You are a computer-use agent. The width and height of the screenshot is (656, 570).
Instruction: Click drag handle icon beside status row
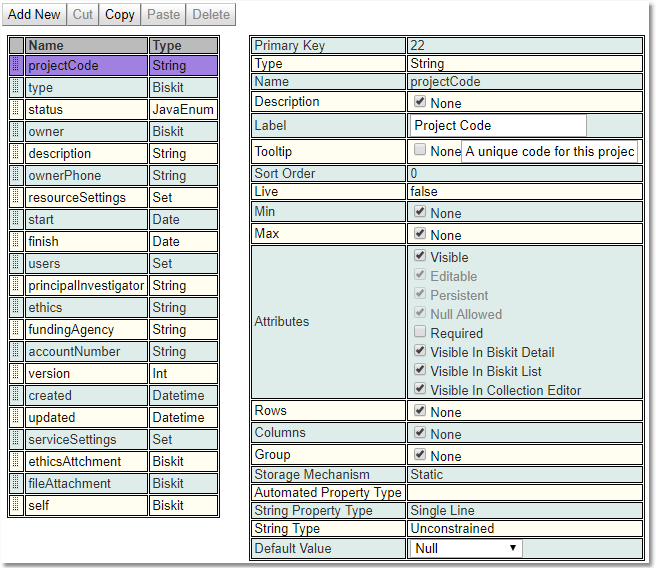tap(16, 110)
